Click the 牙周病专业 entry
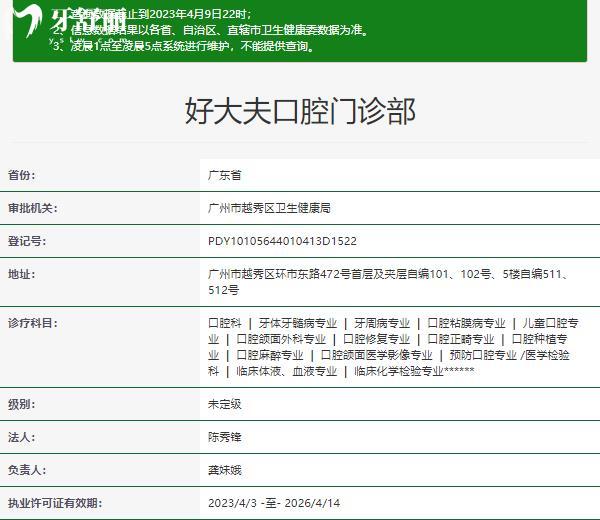Image resolution: width=600 pixels, height=520 pixels. (382, 323)
